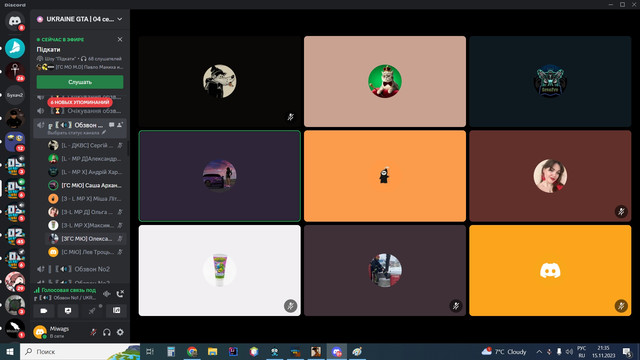Viewport: 640px width, 360px height.
Task: Turn on camera in voice panel
Action: point(44,311)
